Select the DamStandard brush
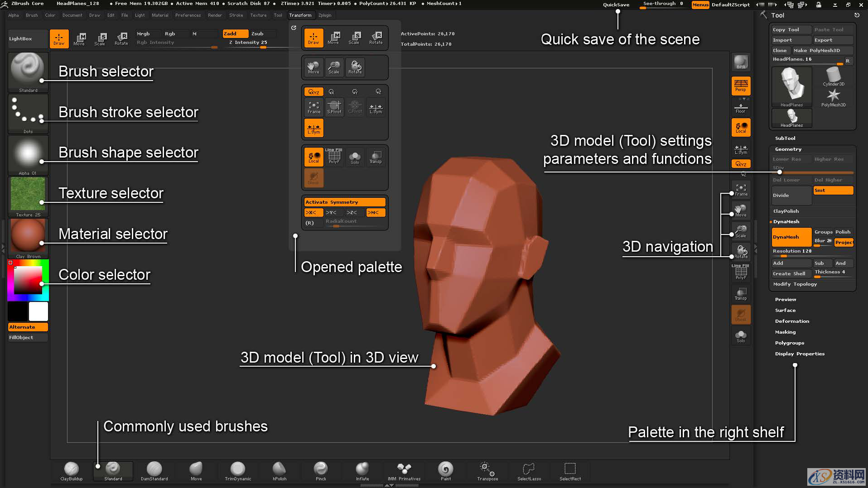 154,471
